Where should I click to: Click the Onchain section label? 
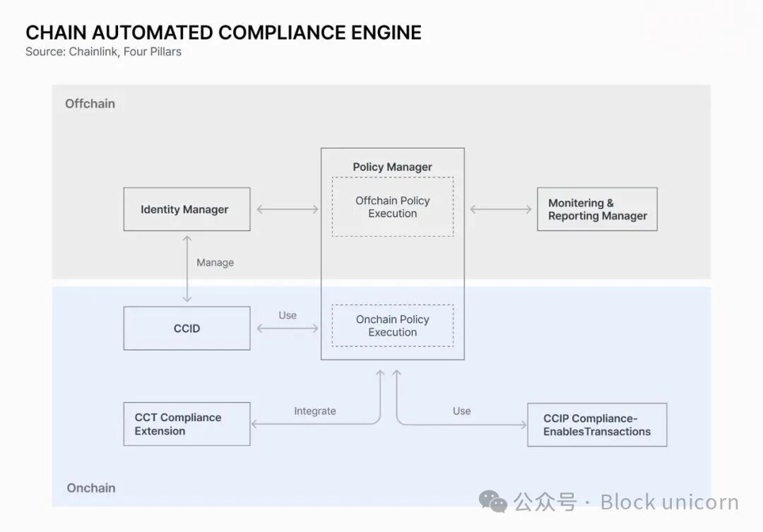click(91, 487)
